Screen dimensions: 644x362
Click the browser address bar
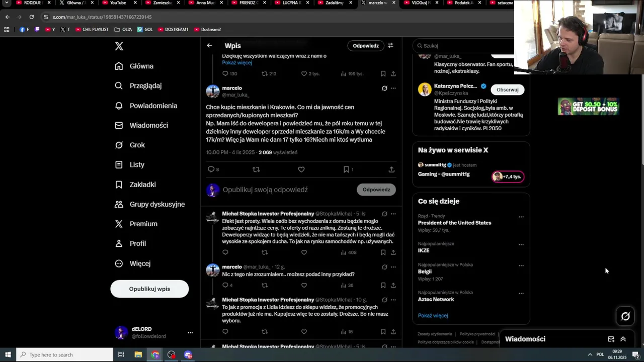coord(277,17)
